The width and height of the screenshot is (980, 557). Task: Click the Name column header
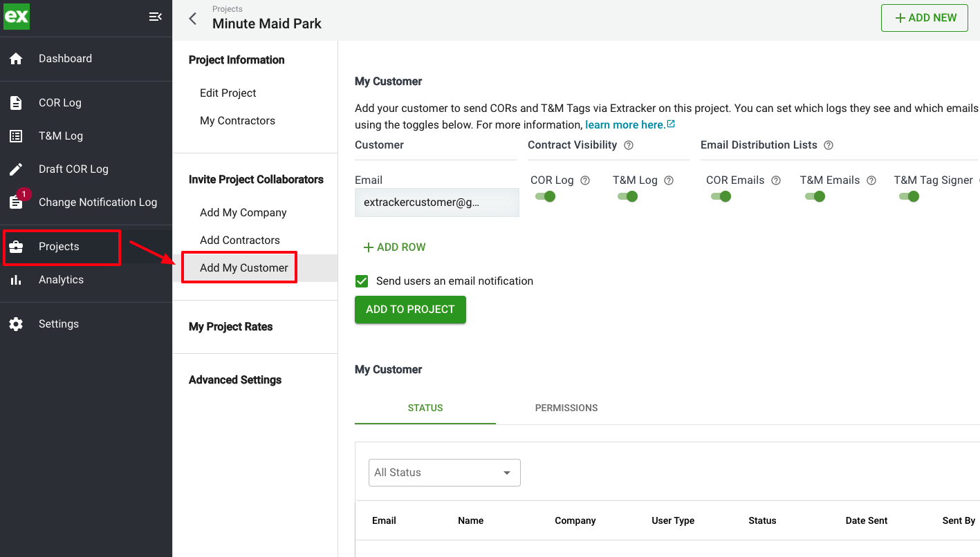[x=471, y=520]
